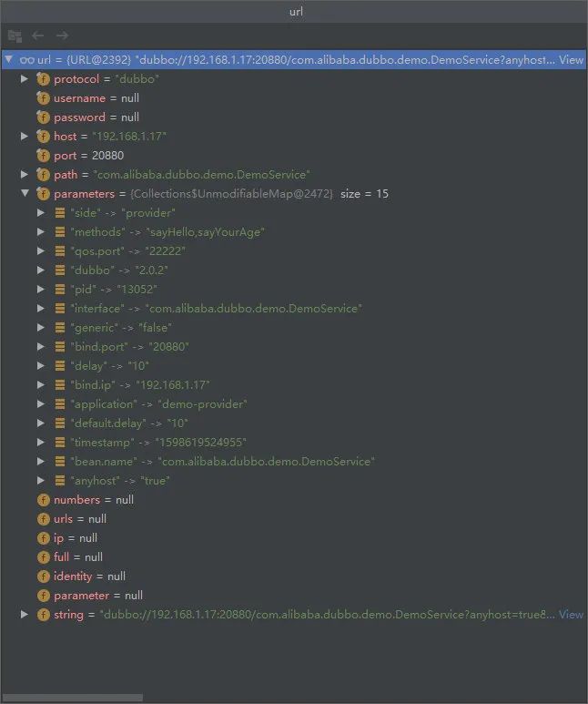Viewport: 588px width, 704px height.
Task: Select the port value 20880
Action: click(x=107, y=156)
